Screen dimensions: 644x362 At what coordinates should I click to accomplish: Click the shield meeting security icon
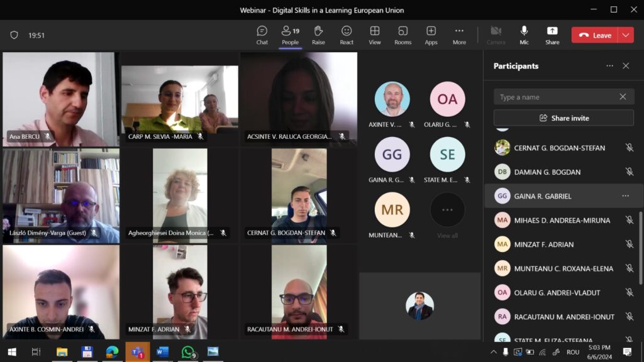(x=14, y=35)
